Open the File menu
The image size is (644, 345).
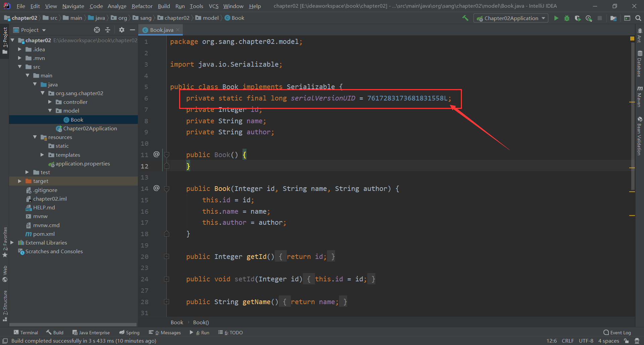click(x=21, y=6)
